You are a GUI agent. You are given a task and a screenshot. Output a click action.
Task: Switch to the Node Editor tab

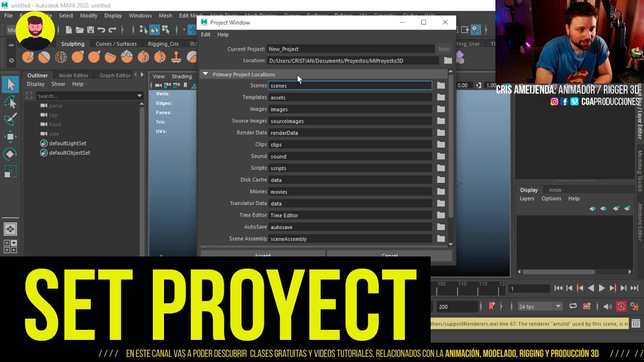73,75
